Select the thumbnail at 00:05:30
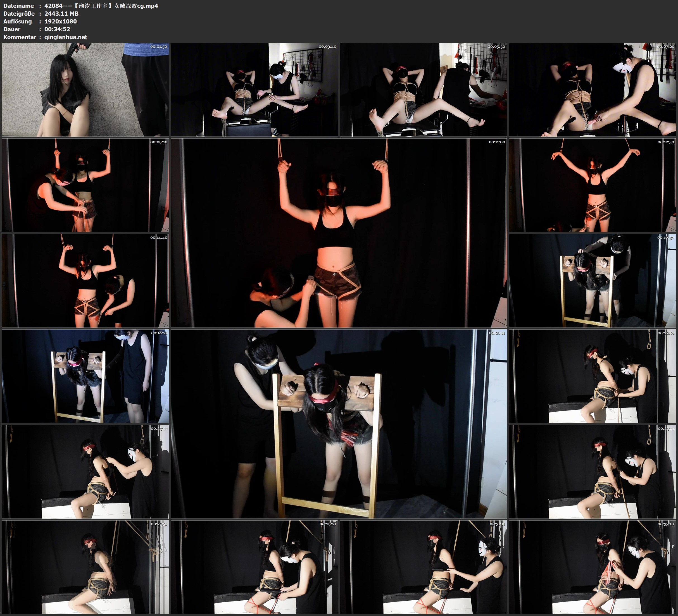 coord(423,89)
